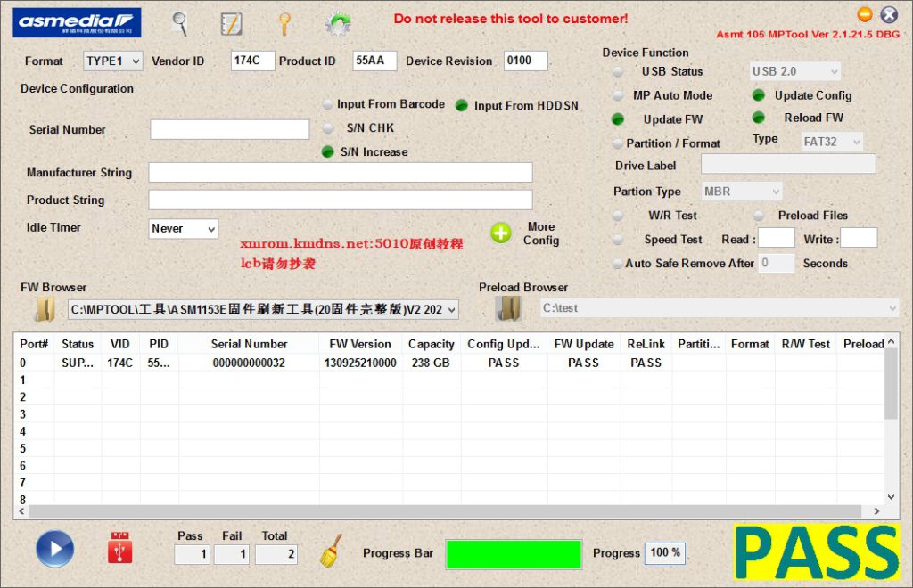Expand the Idle Timer Never dropdown
The width and height of the screenshot is (913, 588).
pos(184,229)
